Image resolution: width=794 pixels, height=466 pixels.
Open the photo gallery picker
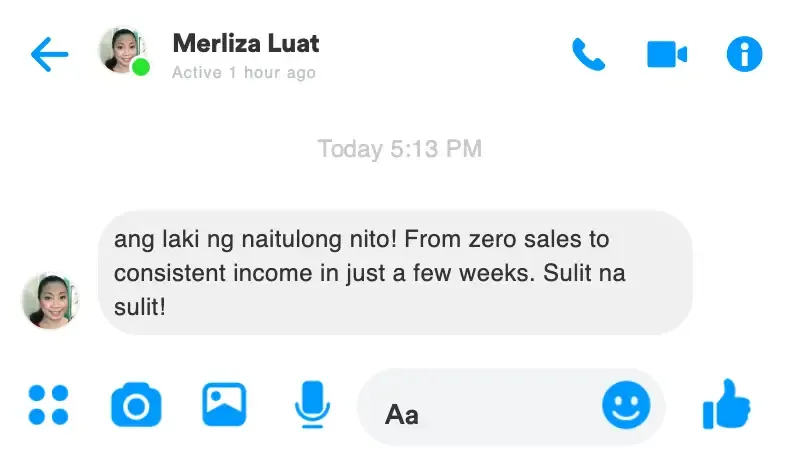coord(224,404)
